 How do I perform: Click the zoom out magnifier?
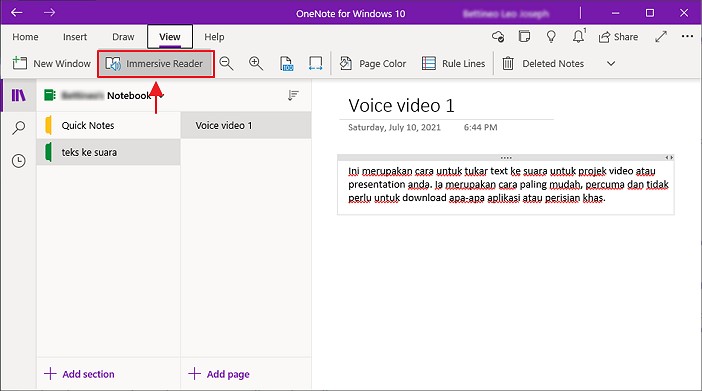227,64
